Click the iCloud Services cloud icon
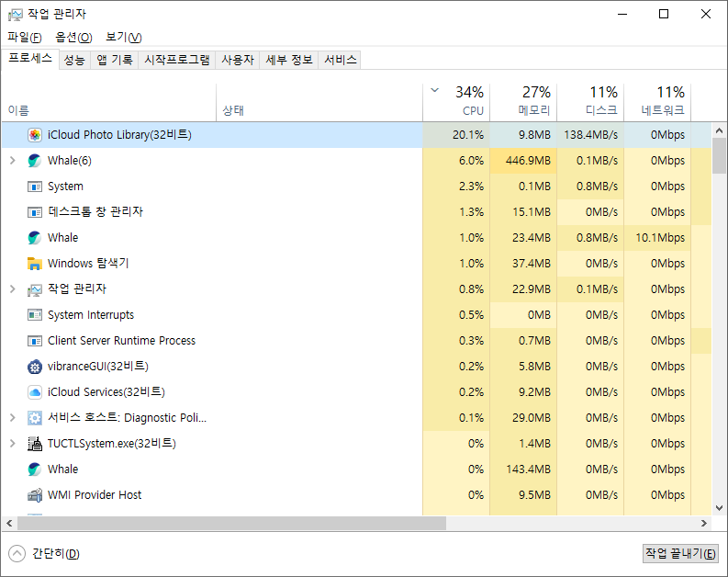Screen dimensions: 728x577 (x=35, y=392)
